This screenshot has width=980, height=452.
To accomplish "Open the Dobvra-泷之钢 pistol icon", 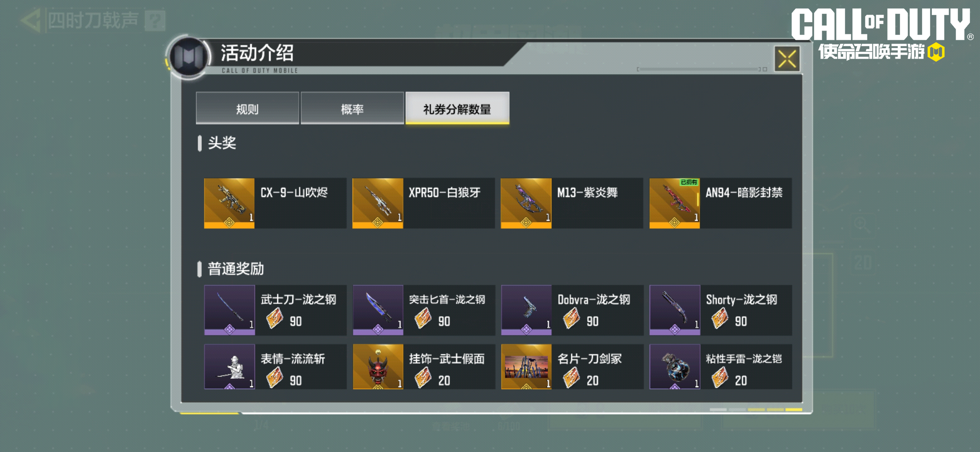I will [x=526, y=310].
